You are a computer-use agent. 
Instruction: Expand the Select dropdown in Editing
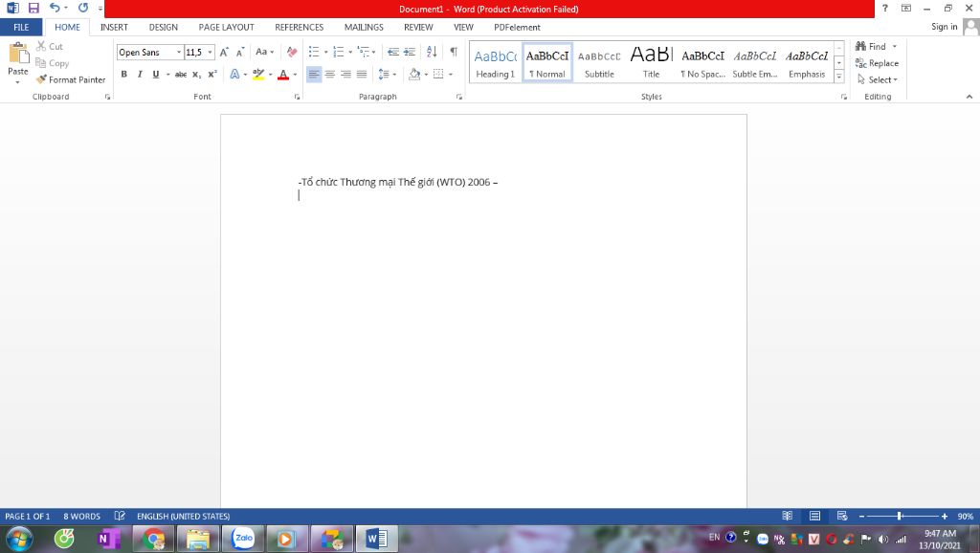[878, 79]
